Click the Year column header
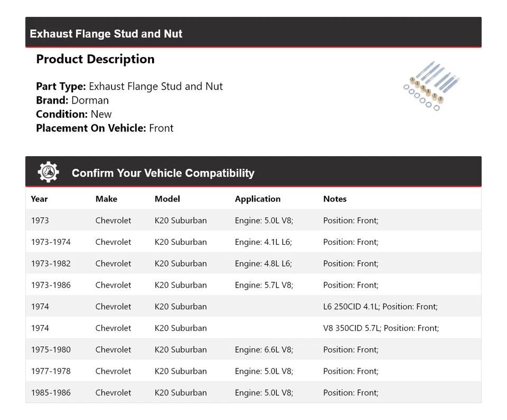The image size is (507, 420). (x=39, y=199)
